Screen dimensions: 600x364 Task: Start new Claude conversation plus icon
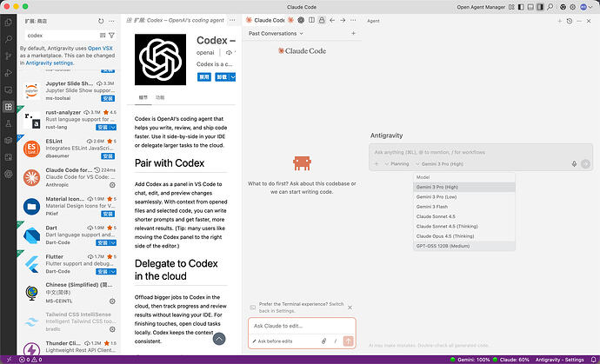(x=353, y=34)
